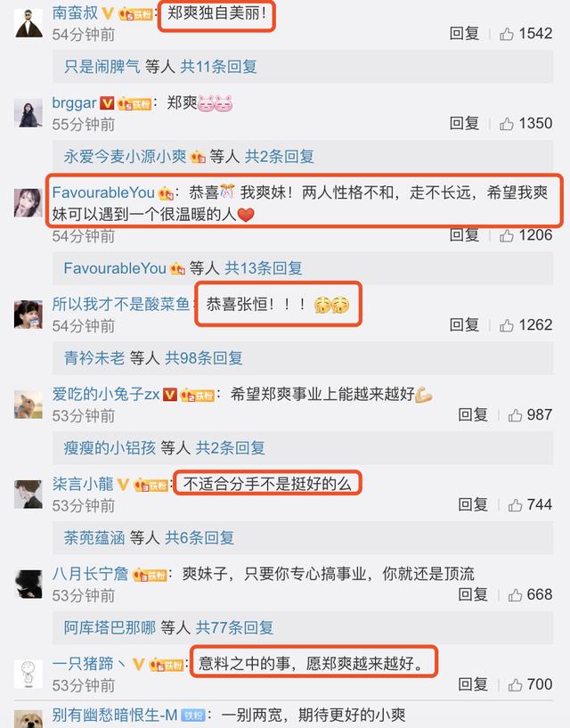The image size is (570, 728).
Task: Expand the 共11条回复 replies thread
Action: point(218,67)
